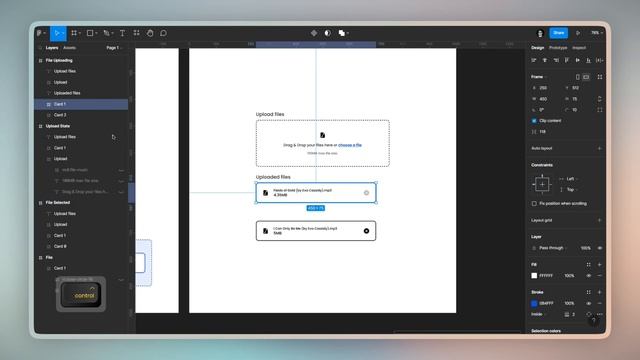Viewport: 640px width, 360px height.
Task: Toggle the stroke visibility eye
Action: click(x=589, y=304)
